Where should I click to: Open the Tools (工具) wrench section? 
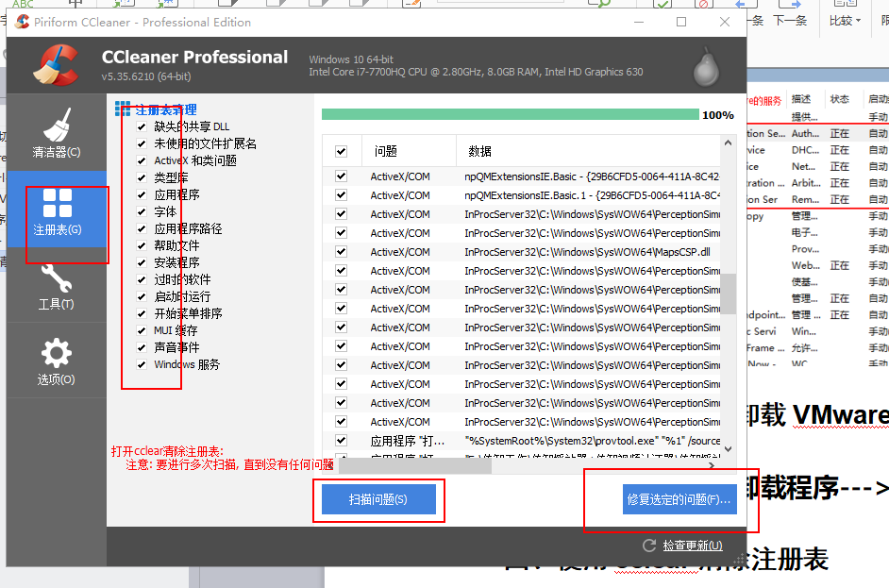tap(56, 286)
